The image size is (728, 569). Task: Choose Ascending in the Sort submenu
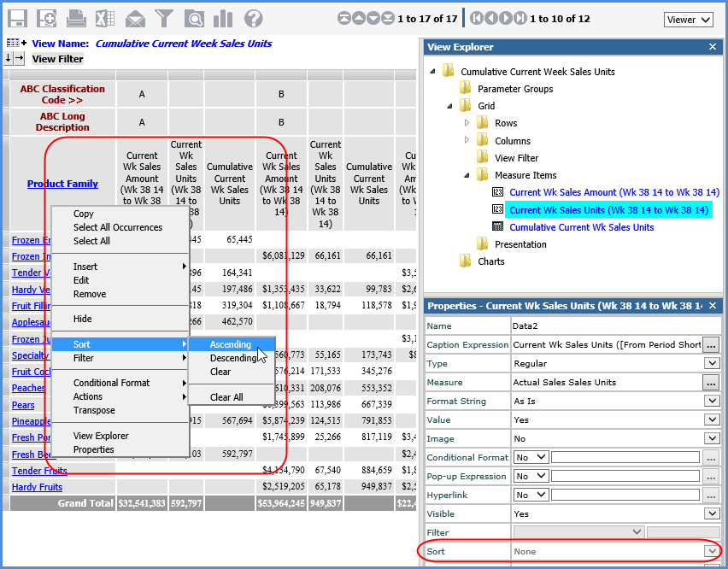[231, 344]
